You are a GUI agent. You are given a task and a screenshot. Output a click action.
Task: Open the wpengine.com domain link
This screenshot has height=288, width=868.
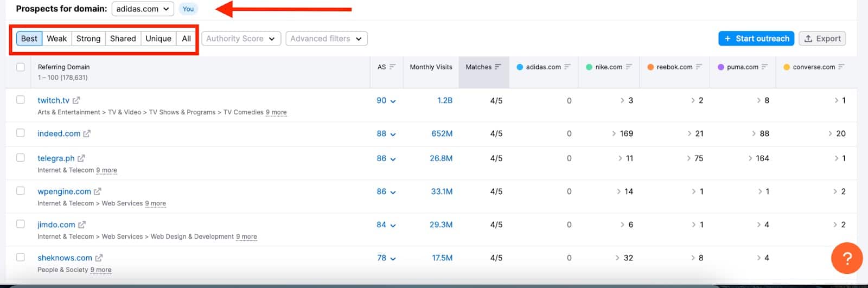point(64,191)
